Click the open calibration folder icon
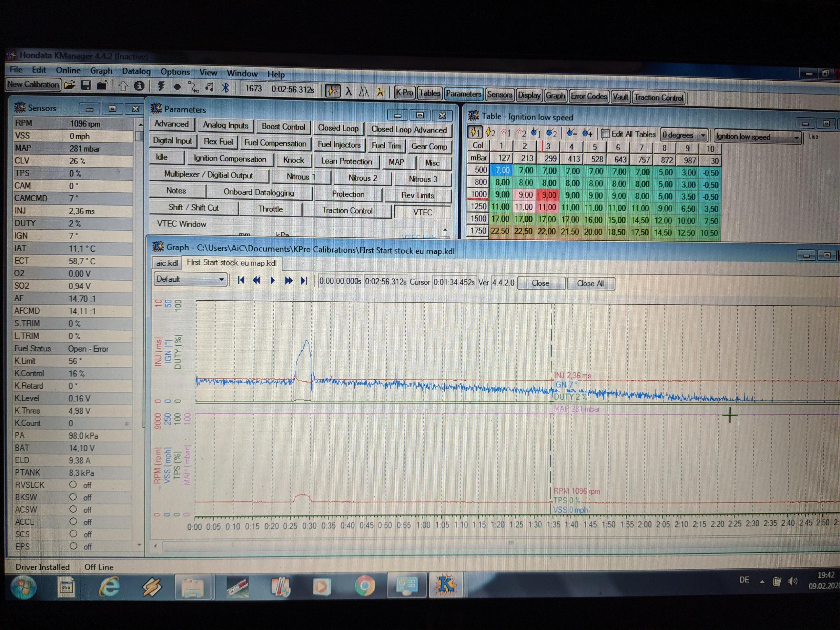Image resolution: width=840 pixels, height=630 pixels. coord(70,85)
